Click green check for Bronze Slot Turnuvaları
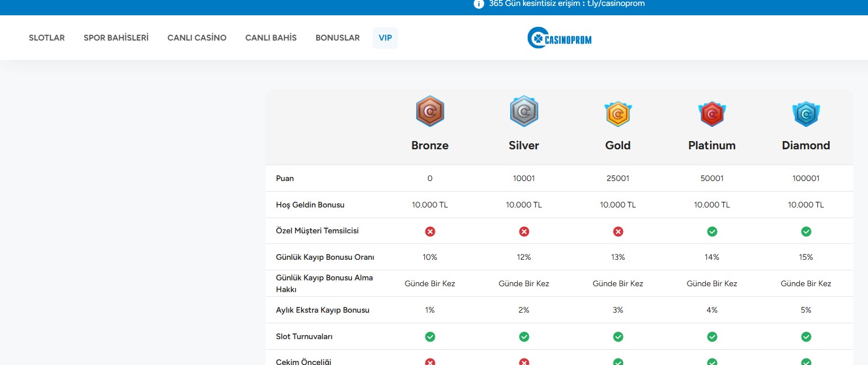This screenshot has width=868, height=365. 430,337
